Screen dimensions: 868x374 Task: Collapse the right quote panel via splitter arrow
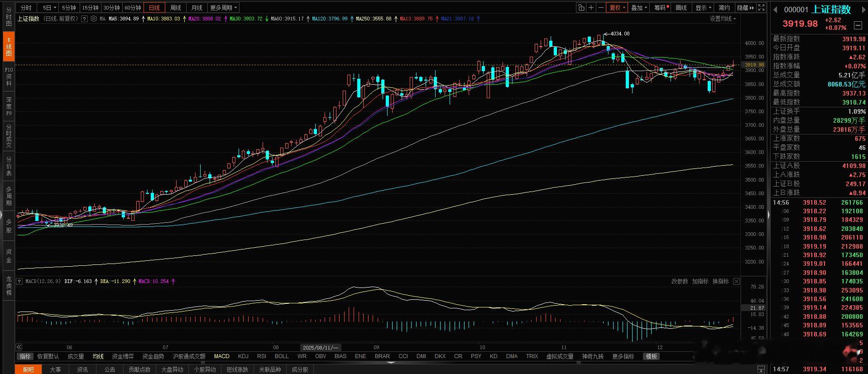tap(768, 215)
